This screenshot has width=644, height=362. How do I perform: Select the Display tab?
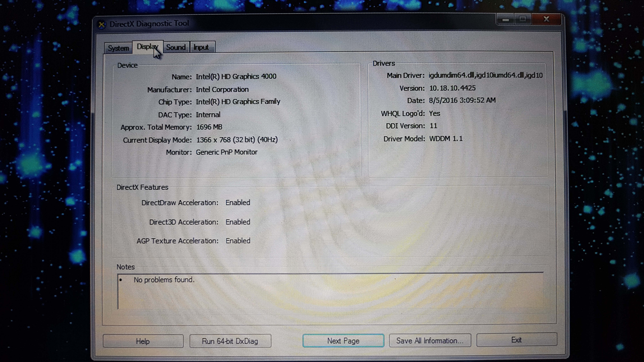[147, 47]
